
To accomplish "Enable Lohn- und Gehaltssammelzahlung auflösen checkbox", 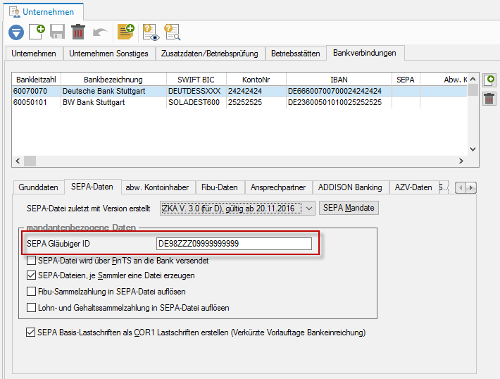I will click(31, 307).
